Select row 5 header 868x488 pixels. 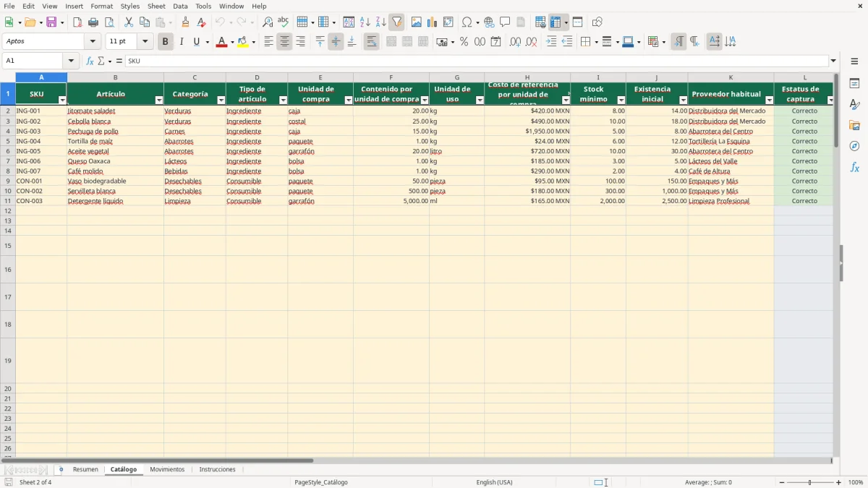(x=7, y=141)
